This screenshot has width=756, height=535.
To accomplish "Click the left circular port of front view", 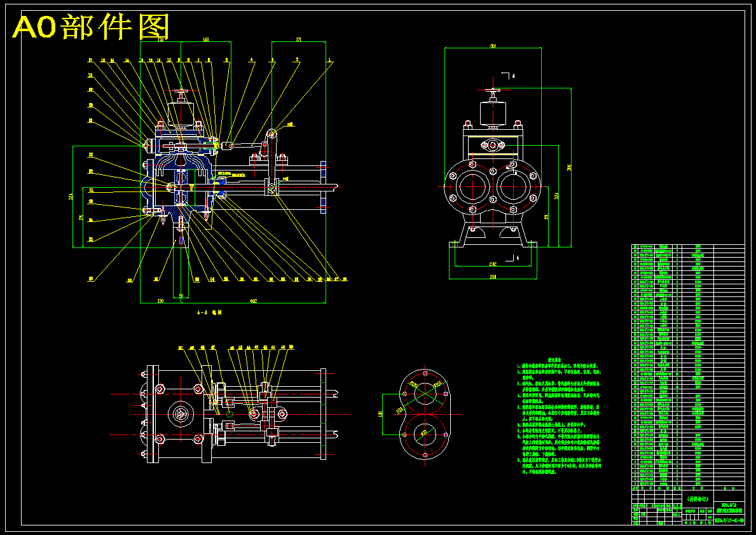I will tap(472, 186).
